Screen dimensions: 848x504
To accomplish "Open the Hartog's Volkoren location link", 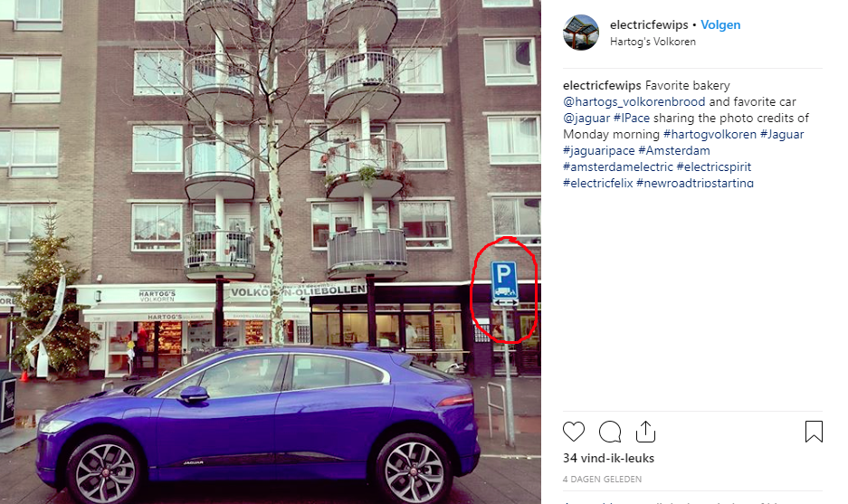I will pyautogui.click(x=653, y=42).
